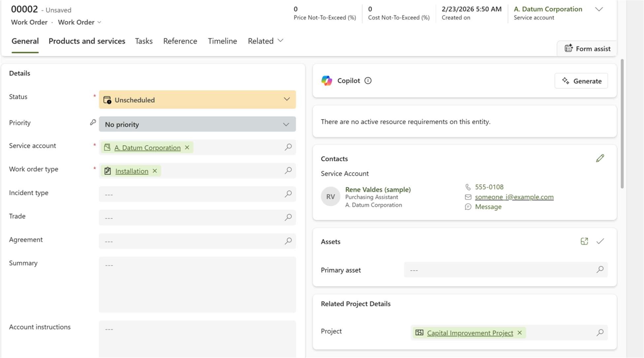
Task: Click into the Summary text field
Action: click(x=197, y=284)
